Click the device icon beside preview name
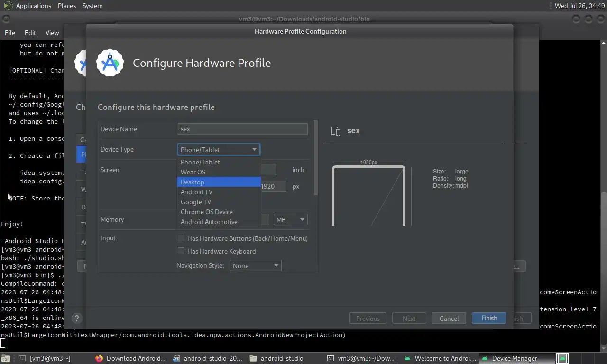 336,131
